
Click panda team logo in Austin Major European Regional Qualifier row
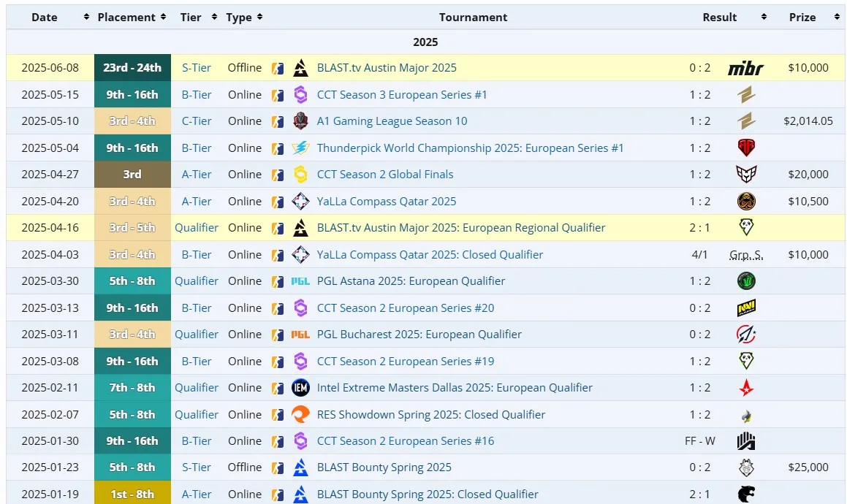click(x=746, y=227)
